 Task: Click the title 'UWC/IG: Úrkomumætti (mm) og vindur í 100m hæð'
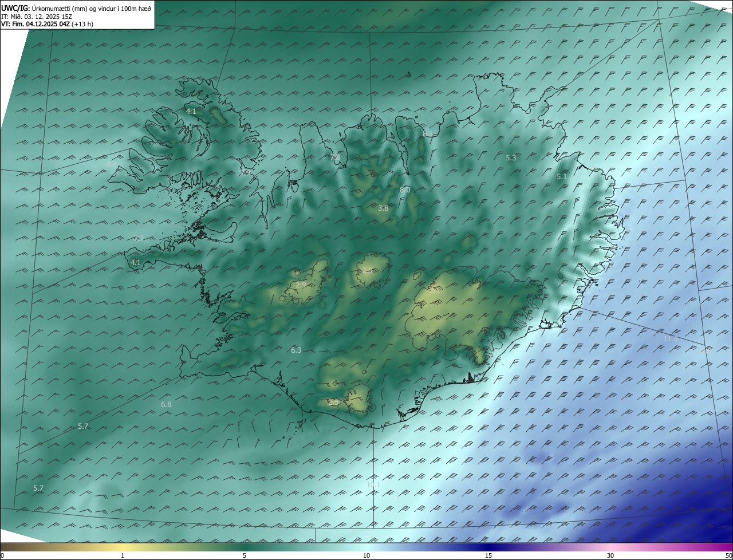(x=76, y=8)
